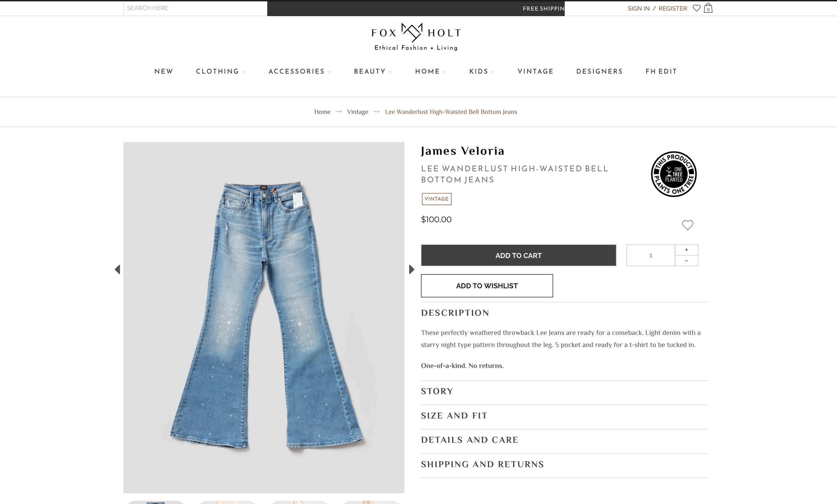Expand the Size and Fit section
This screenshot has height=504, width=837.
564,416
